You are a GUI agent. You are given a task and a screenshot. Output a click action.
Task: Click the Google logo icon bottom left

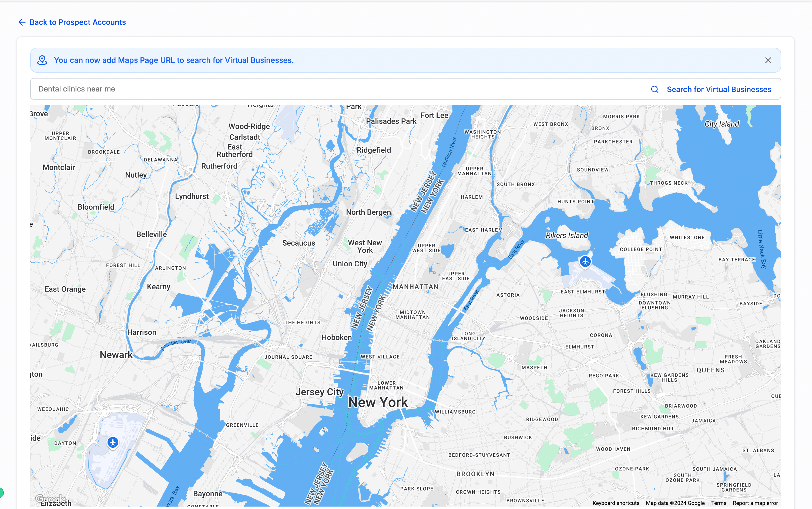(x=51, y=498)
